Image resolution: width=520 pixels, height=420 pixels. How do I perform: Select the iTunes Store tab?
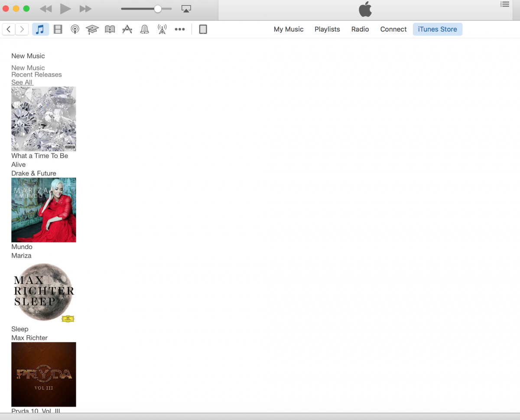438,29
